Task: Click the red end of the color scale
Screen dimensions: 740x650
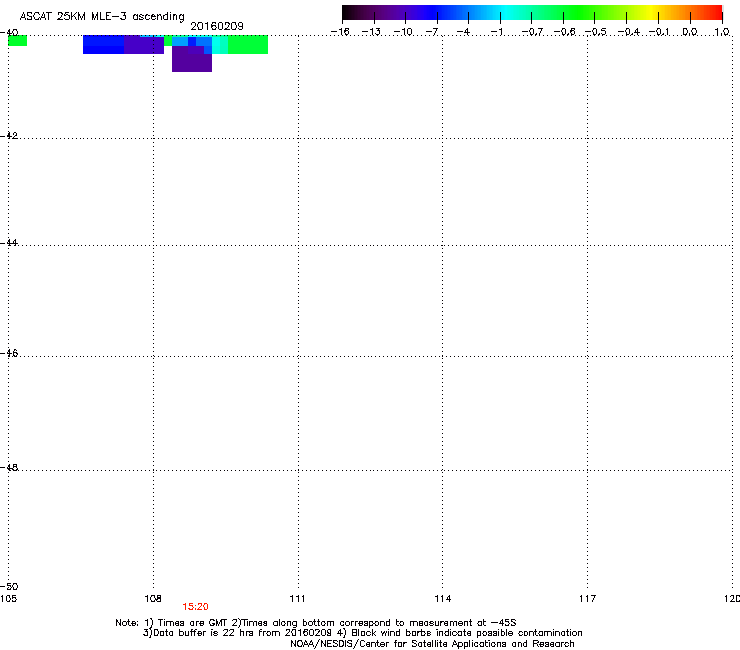Action: [x=715, y=13]
